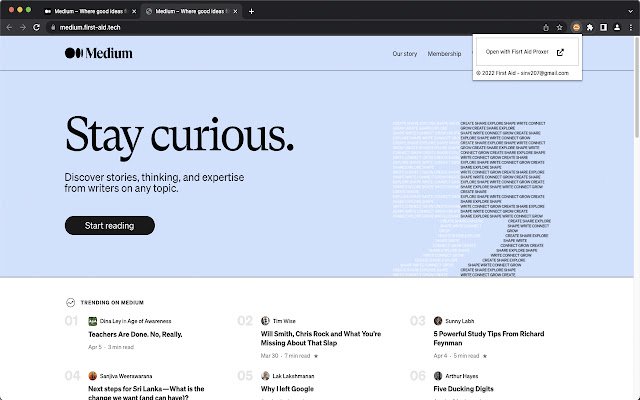The image size is (640, 400).
Task: Click the trending arrow circle icon
Action: tap(70, 302)
